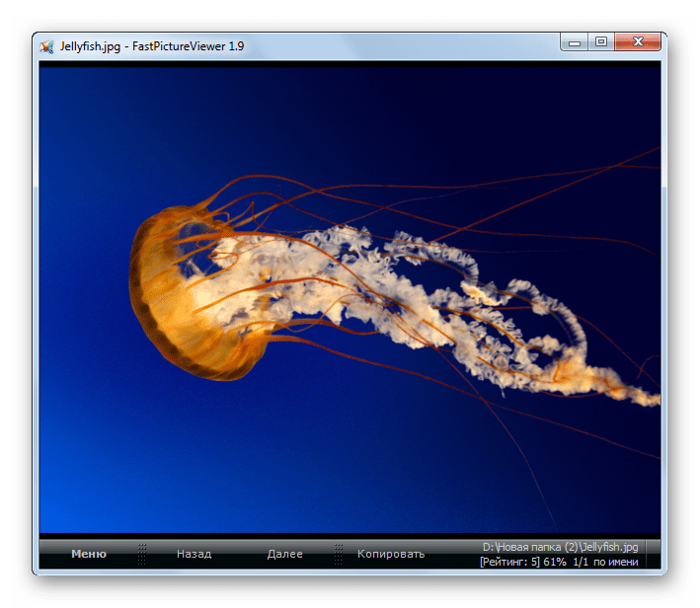Advance to next image with Далее
700x608 pixels.
(284, 554)
